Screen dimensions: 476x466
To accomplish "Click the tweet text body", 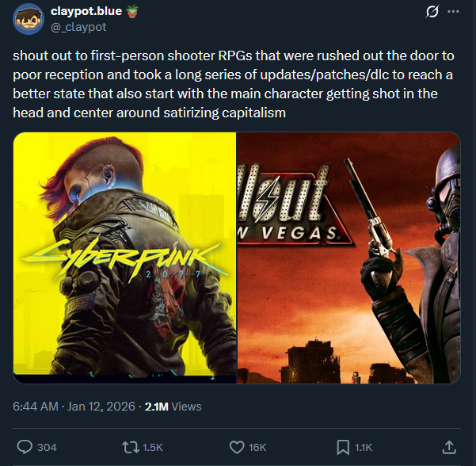I will [234, 84].
